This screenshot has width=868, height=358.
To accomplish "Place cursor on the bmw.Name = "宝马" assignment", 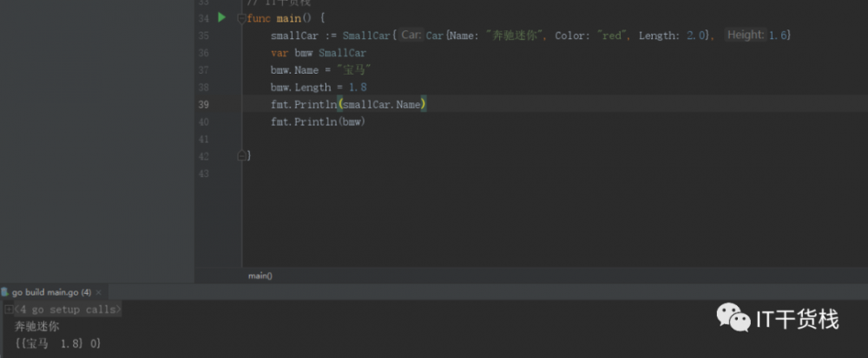I will [x=320, y=70].
